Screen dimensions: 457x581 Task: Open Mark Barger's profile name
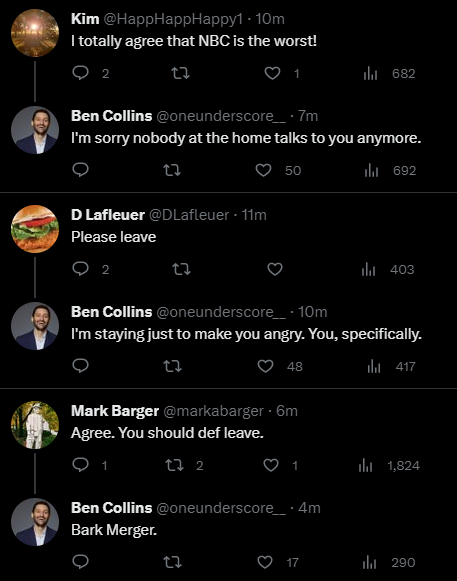click(x=115, y=411)
